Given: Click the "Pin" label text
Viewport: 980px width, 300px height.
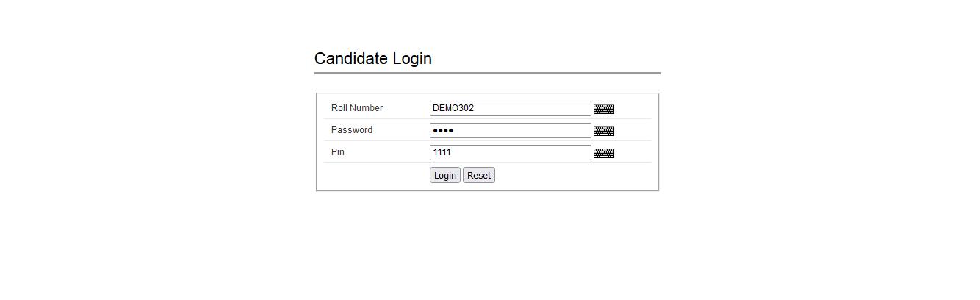Looking at the screenshot, I should [338, 152].
